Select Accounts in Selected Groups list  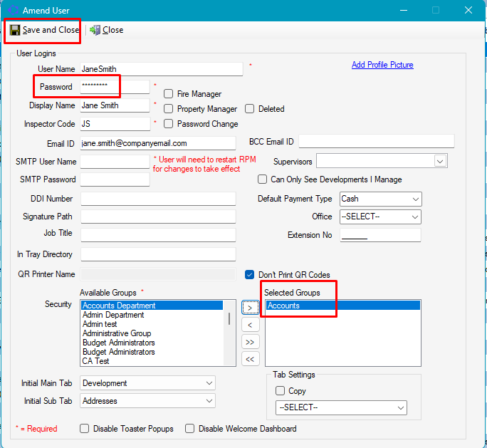(x=283, y=306)
